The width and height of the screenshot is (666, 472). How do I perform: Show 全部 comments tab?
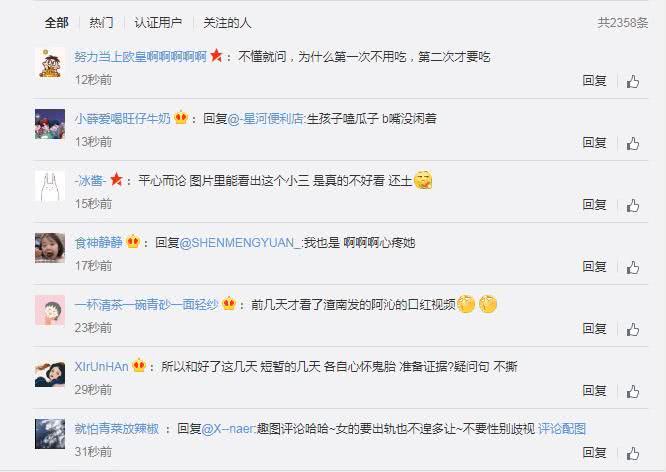[x=56, y=23]
